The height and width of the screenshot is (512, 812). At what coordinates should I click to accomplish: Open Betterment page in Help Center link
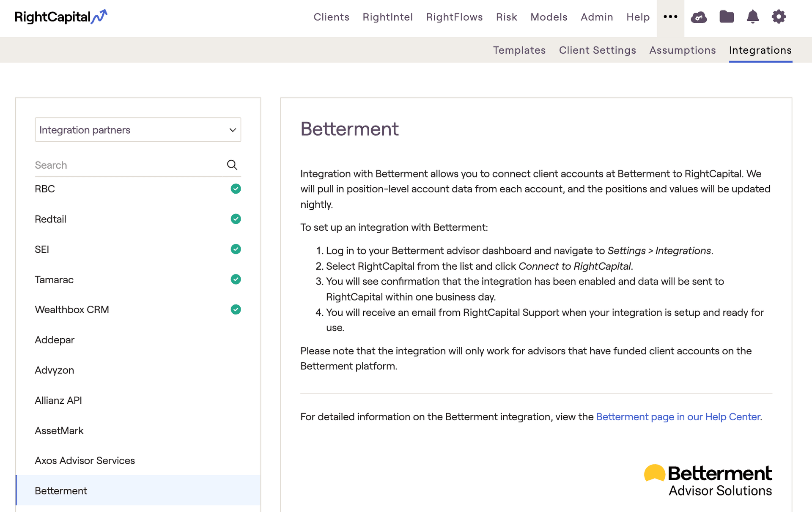[678, 417]
